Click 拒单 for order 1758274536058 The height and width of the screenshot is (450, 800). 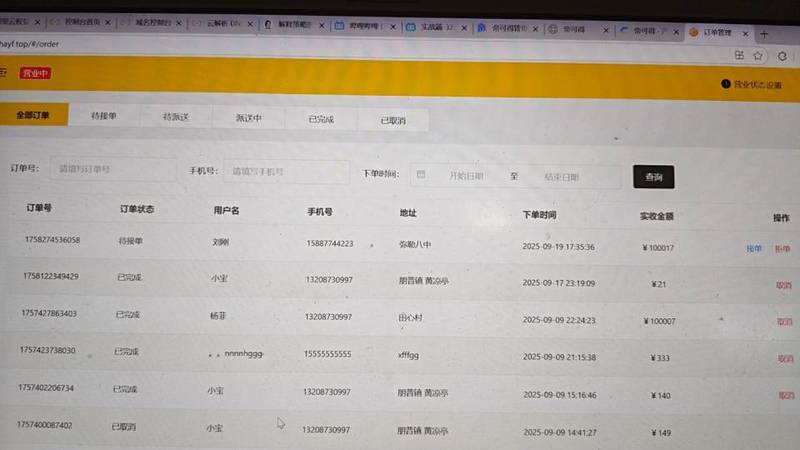tap(782, 249)
